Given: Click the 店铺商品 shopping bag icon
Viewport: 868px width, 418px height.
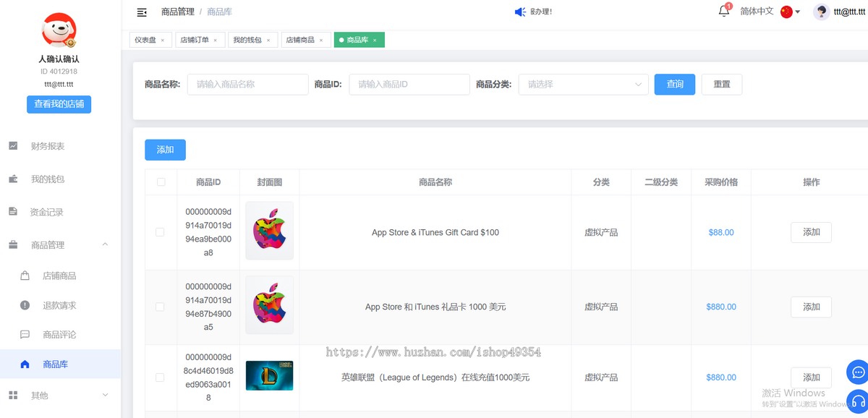Looking at the screenshot, I should pyautogui.click(x=25, y=276).
